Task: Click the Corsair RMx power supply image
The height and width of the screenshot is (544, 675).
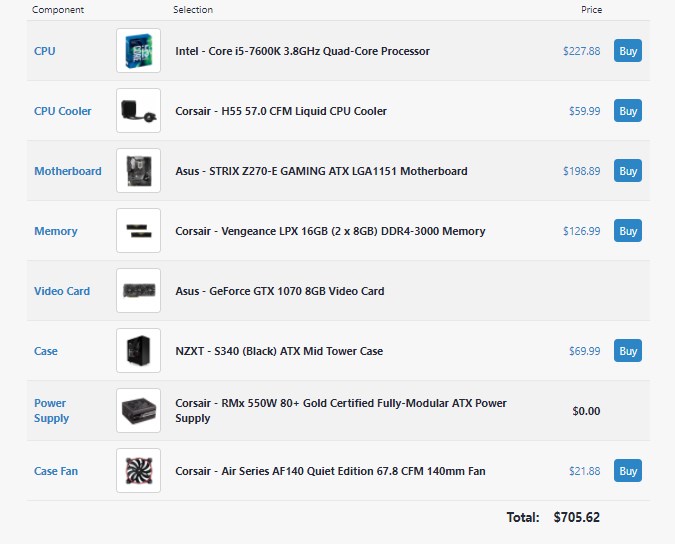Action: point(138,411)
